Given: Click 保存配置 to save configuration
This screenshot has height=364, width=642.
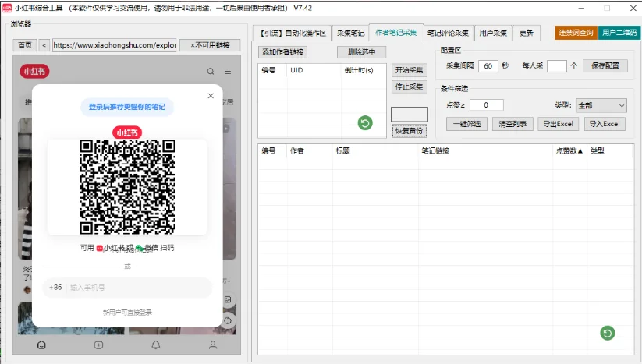Looking at the screenshot, I should point(605,65).
